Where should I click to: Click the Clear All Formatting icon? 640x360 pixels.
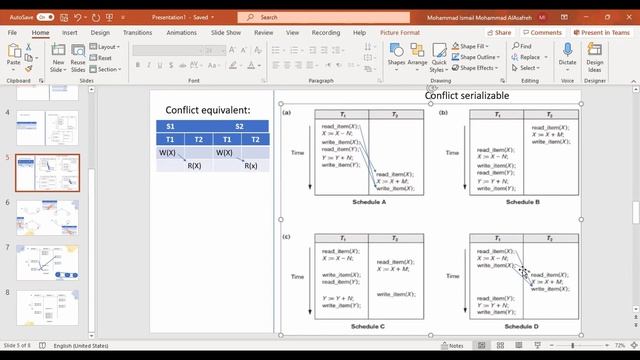pos(258,50)
